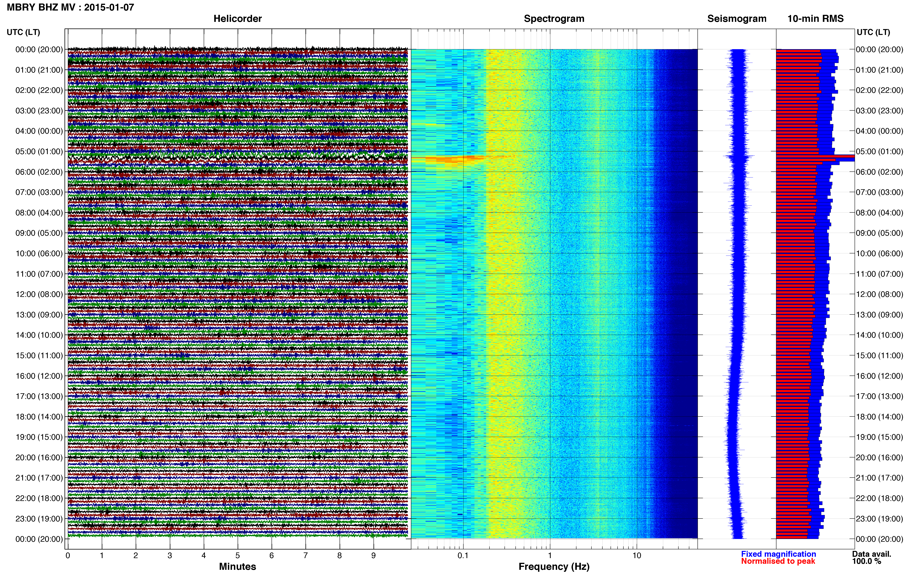Viewport: 924px width, 578px height.
Task: Select the 'Normalised to peak' legend text
Action: coord(778,561)
